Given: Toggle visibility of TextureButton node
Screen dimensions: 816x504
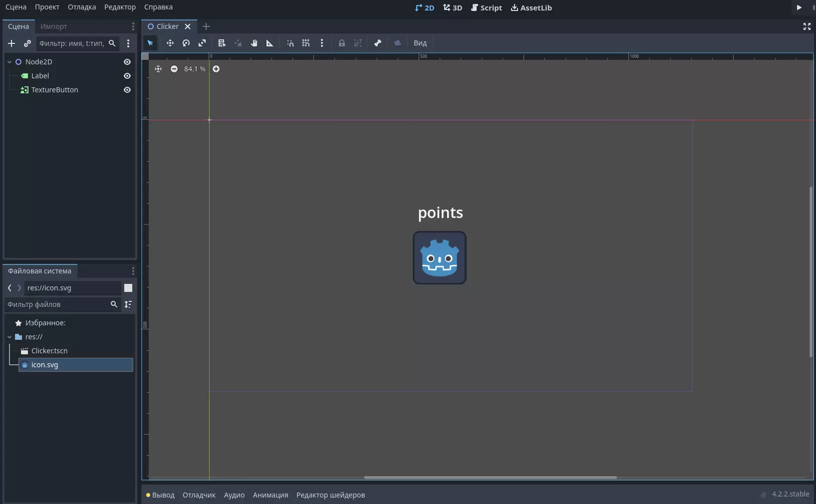Looking at the screenshot, I should [x=127, y=90].
